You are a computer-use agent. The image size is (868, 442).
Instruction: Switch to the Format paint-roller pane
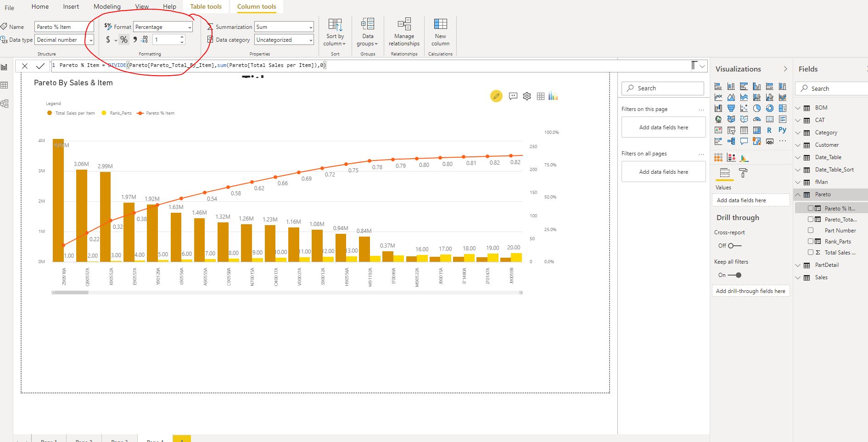(x=743, y=173)
